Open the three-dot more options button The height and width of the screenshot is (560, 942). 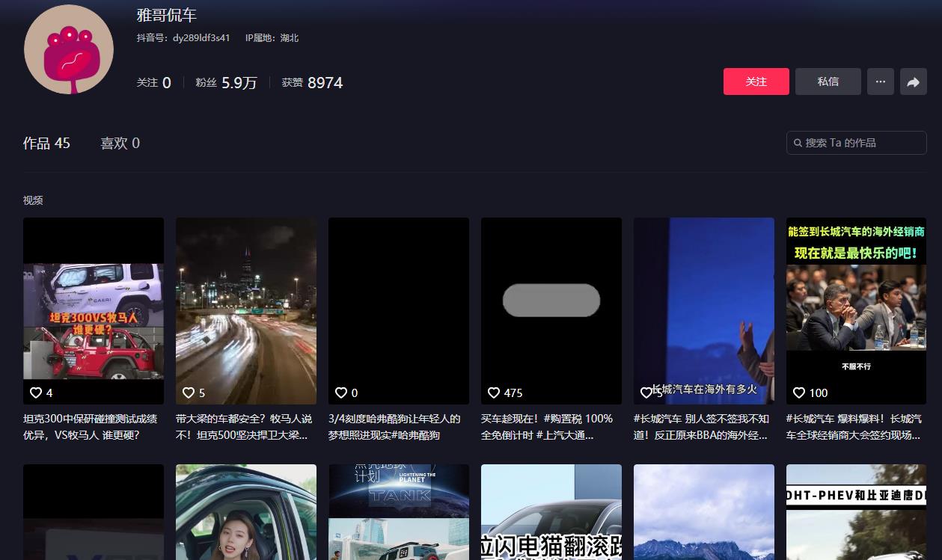pyautogui.click(x=881, y=81)
